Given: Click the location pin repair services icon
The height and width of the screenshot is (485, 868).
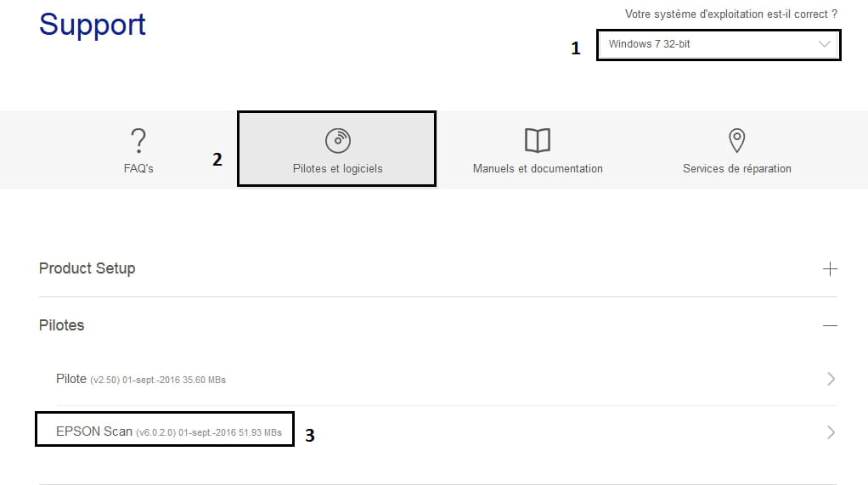Looking at the screenshot, I should 736,140.
